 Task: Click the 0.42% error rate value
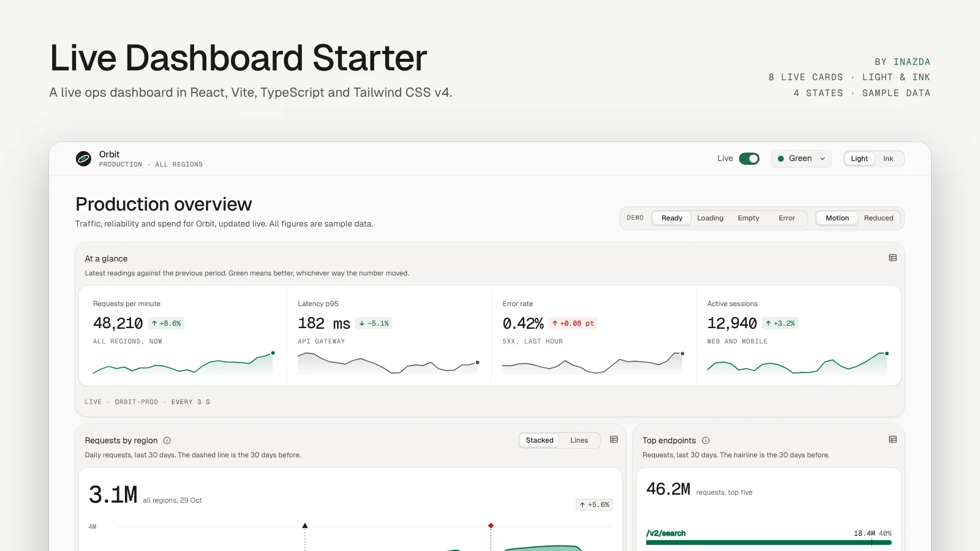(x=523, y=323)
